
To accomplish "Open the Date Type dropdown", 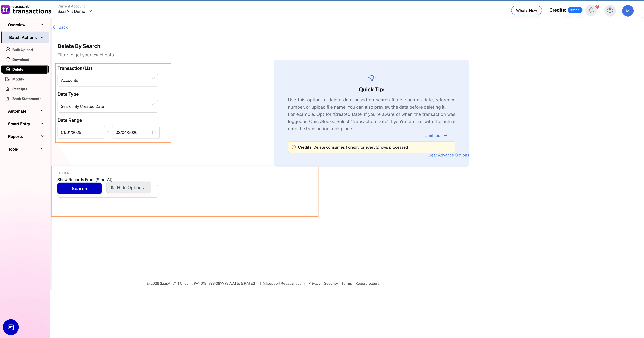I will tap(108, 106).
